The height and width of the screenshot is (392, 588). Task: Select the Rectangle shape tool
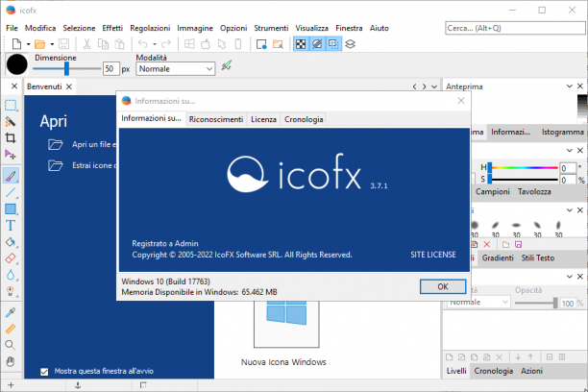tap(11, 208)
